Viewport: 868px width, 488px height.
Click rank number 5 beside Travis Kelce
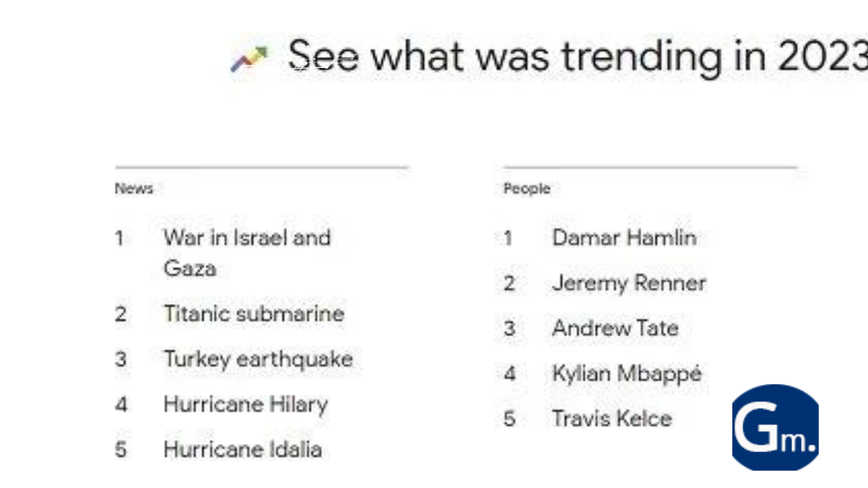pos(509,419)
